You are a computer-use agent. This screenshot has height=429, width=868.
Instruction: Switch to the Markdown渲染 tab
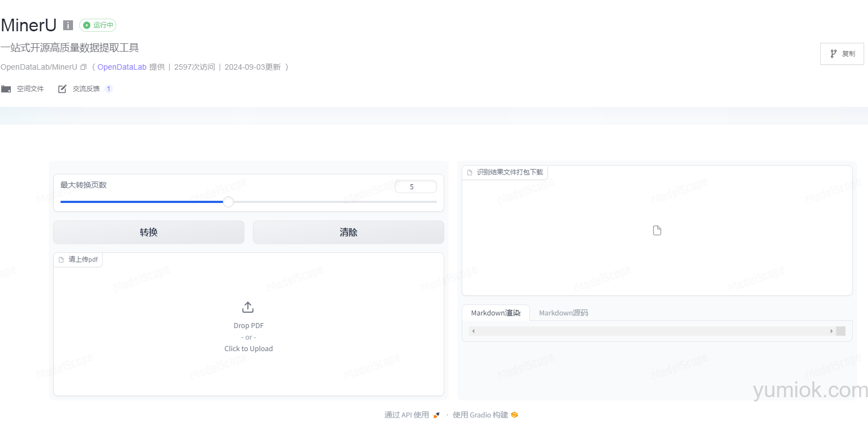click(x=496, y=313)
